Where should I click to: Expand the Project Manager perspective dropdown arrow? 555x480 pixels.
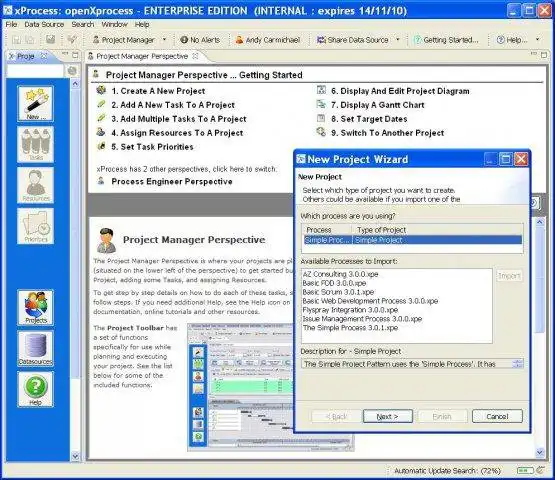click(x=165, y=40)
